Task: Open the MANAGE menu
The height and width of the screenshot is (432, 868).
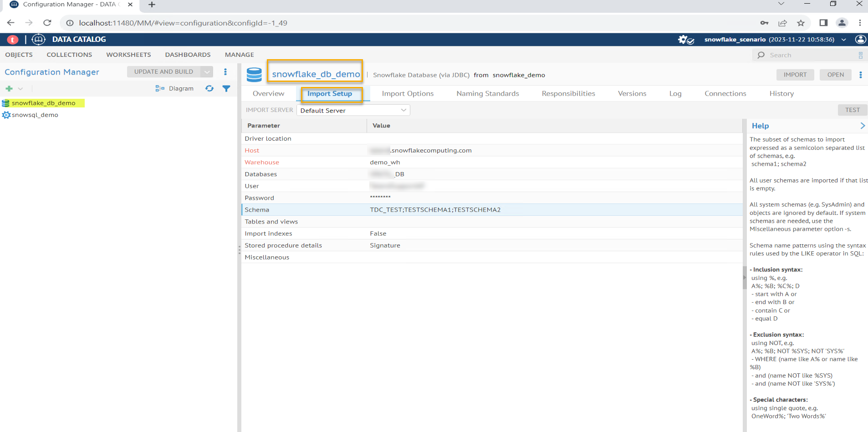Action: 239,55
